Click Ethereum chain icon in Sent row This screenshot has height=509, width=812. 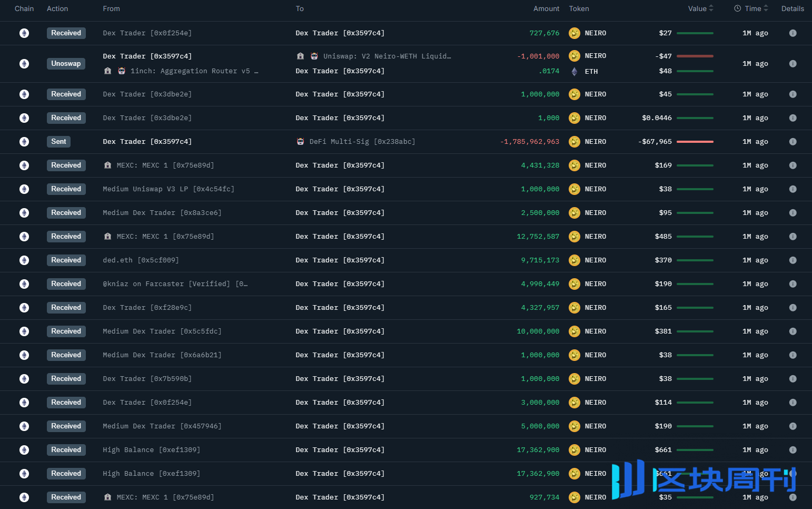pos(24,142)
